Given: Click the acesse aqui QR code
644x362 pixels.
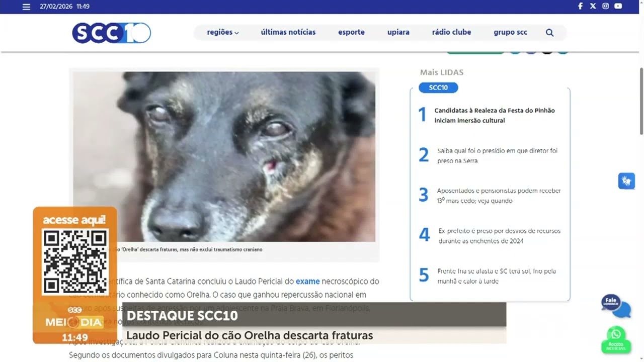Looking at the screenshot, I should [75, 261].
